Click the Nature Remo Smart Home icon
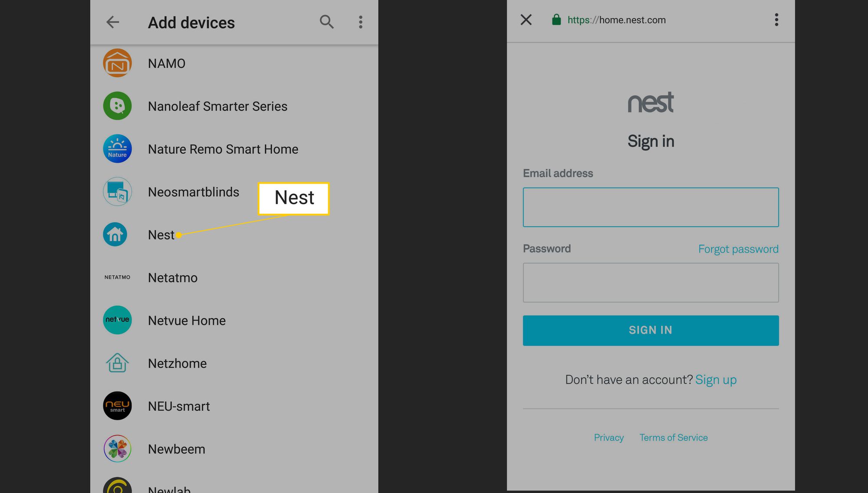The image size is (868, 493). (118, 149)
